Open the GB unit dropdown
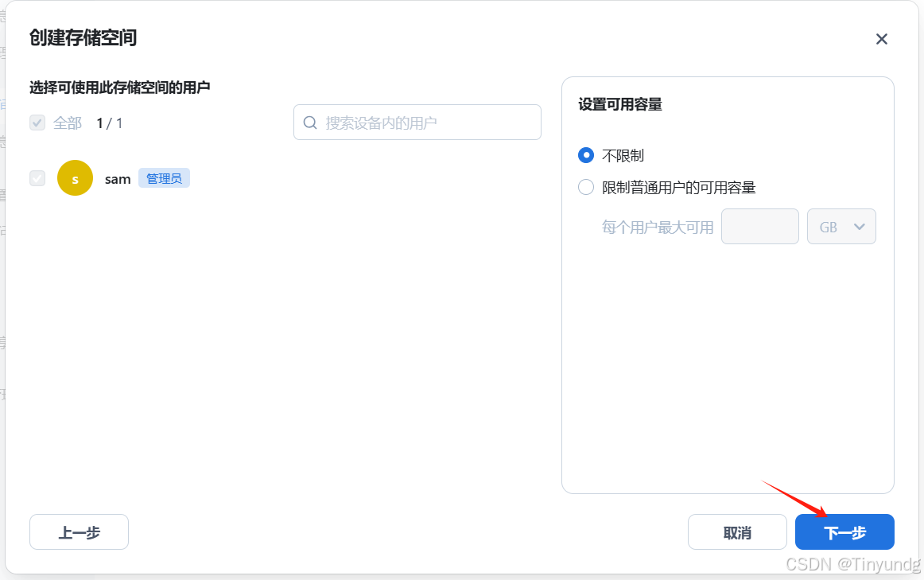The height and width of the screenshot is (580, 924). pyautogui.click(x=841, y=226)
